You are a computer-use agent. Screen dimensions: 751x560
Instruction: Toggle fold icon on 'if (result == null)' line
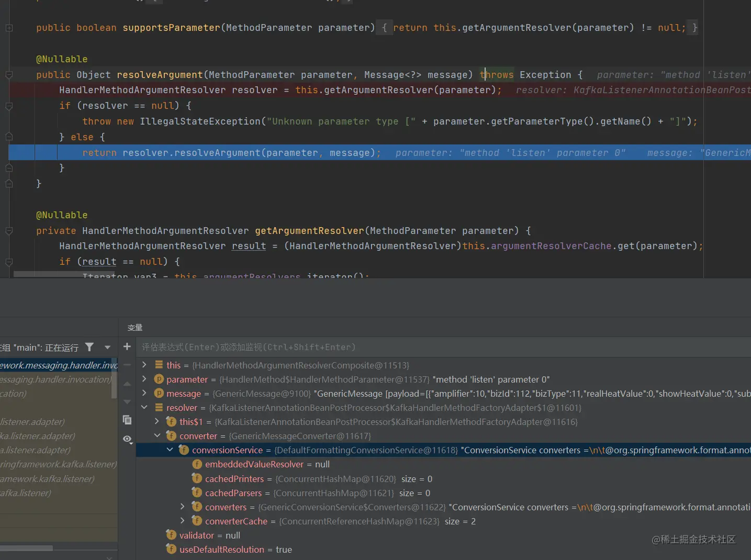click(9, 262)
